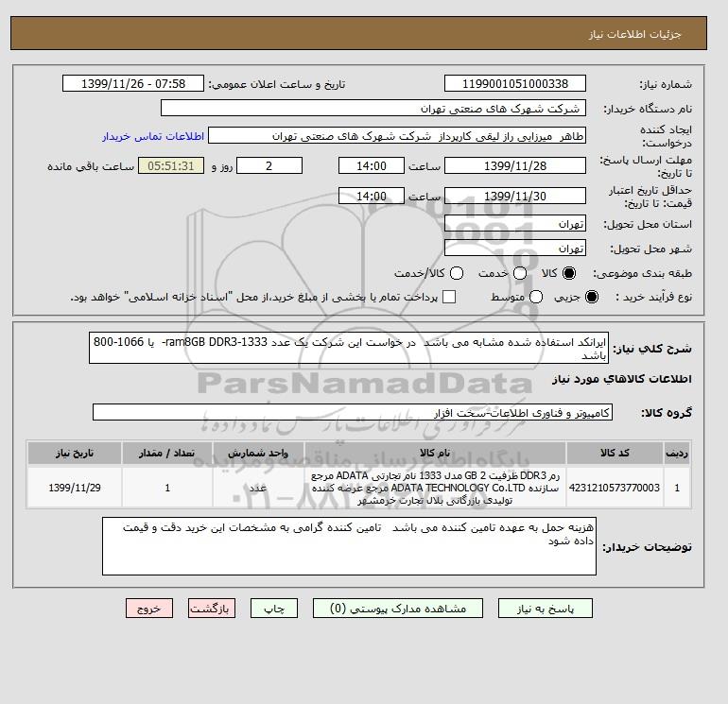Click the نام کالا column header

click(x=435, y=453)
